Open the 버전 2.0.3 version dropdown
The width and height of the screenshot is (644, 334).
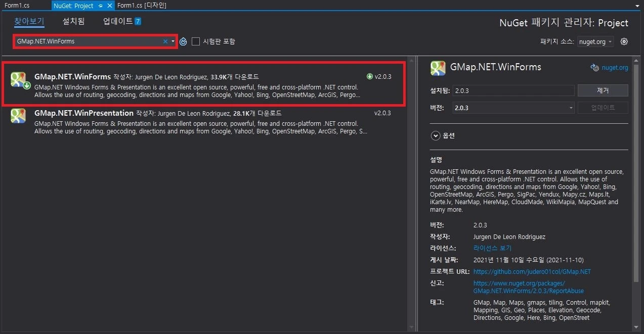tap(514, 108)
